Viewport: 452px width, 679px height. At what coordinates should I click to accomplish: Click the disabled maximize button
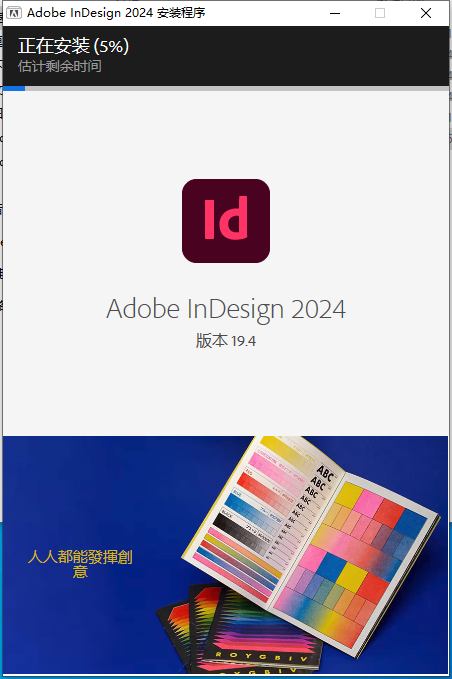pyautogui.click(x=380, y=13)
